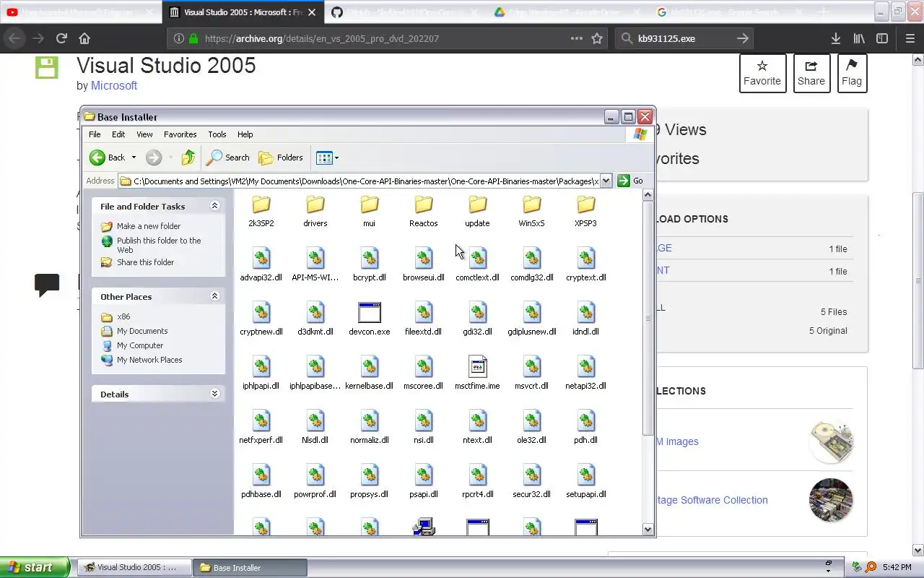
Task: Open the XPSP3 folder
Action: tap(585, 205)
